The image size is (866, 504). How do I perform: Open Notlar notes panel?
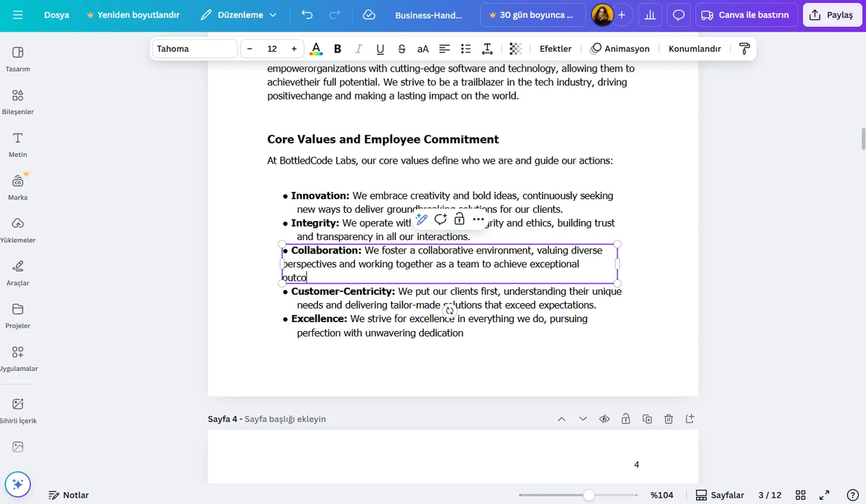coord(69,495)
